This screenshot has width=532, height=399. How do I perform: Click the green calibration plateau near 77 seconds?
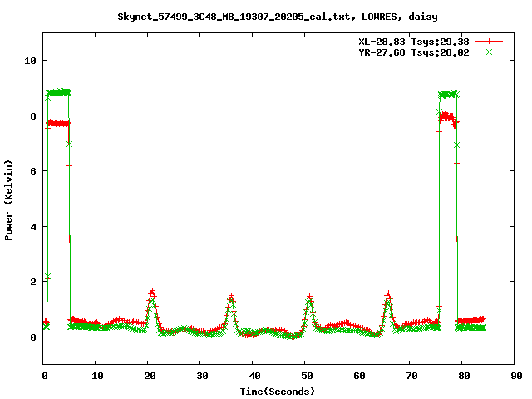coord(448,94)
